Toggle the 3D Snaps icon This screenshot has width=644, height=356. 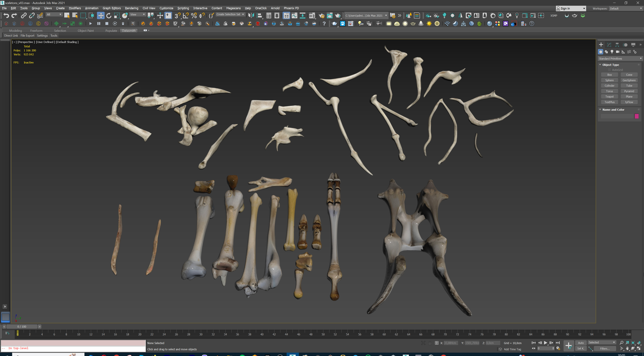tap(177, 15)
